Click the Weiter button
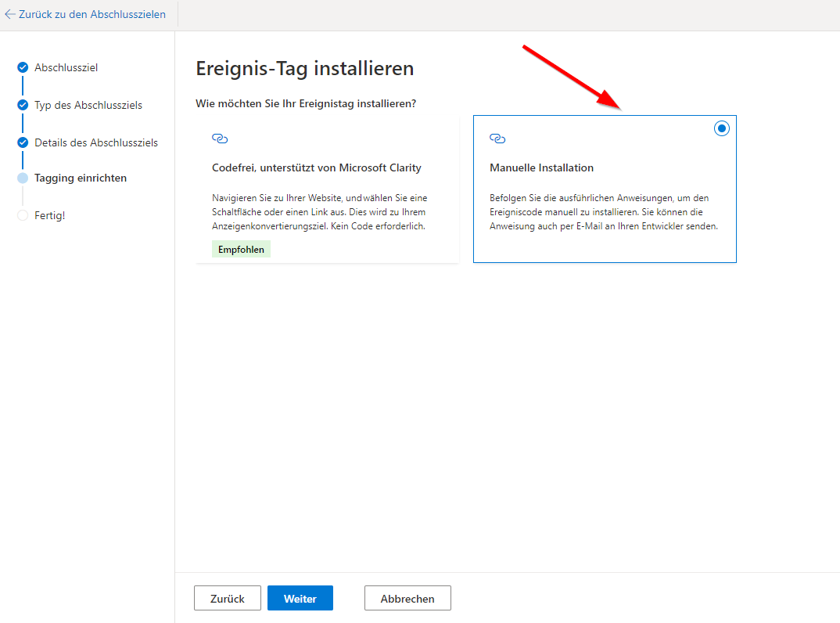 pos(300,598)
